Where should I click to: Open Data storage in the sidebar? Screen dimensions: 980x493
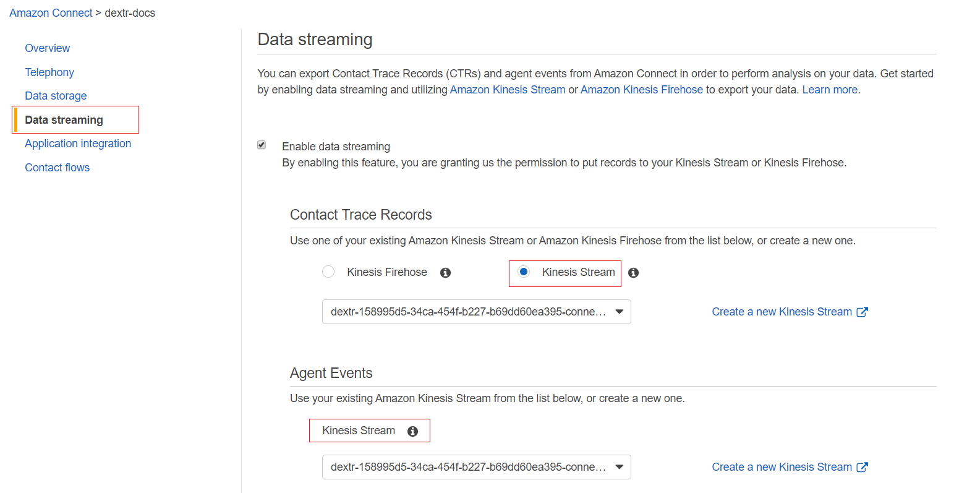click(x=56, y=96)
